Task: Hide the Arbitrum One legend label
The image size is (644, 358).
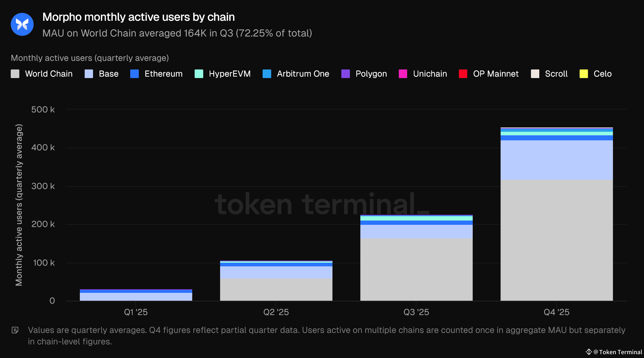Action: 303,74
